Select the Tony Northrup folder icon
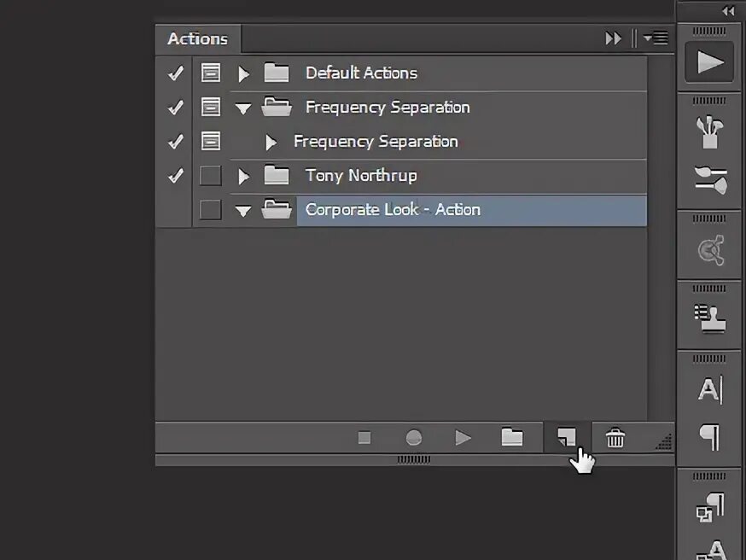The height and width of the screenshot is (560, 746). (277, 175)
